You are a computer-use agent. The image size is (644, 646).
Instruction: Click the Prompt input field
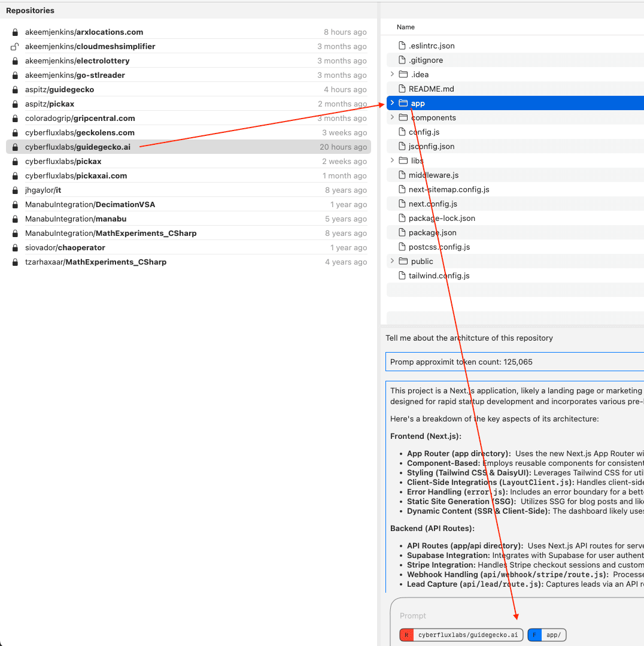pos(515,615)
